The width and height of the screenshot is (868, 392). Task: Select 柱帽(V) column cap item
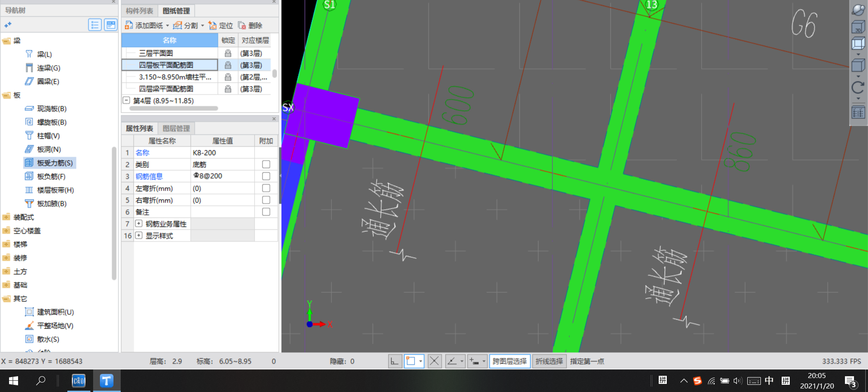point(42,136)
